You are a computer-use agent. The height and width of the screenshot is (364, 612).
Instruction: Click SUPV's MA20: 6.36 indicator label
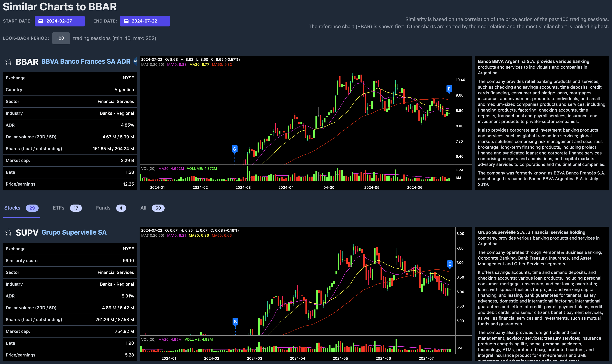click(199, 235)
